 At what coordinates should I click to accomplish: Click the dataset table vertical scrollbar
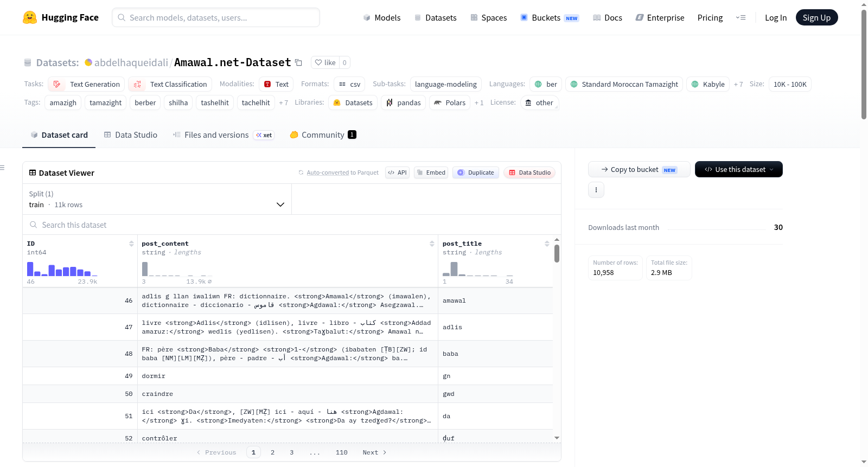click(557, 254)
